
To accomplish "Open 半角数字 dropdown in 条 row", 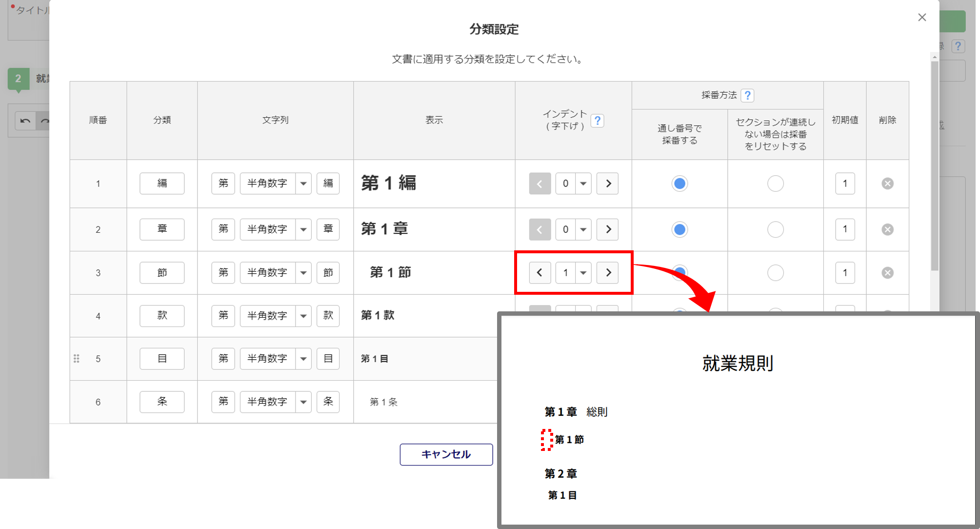I will pos(303,402).
